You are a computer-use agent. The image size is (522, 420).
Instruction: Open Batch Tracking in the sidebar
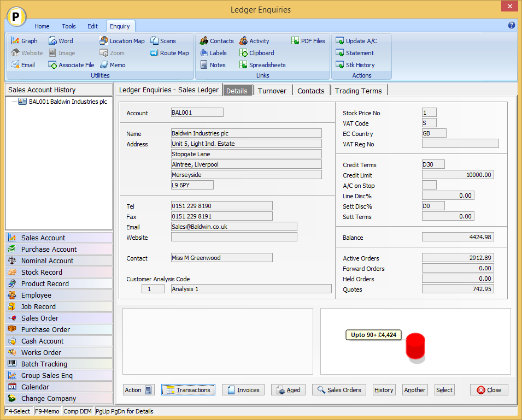tap(59, 364)
